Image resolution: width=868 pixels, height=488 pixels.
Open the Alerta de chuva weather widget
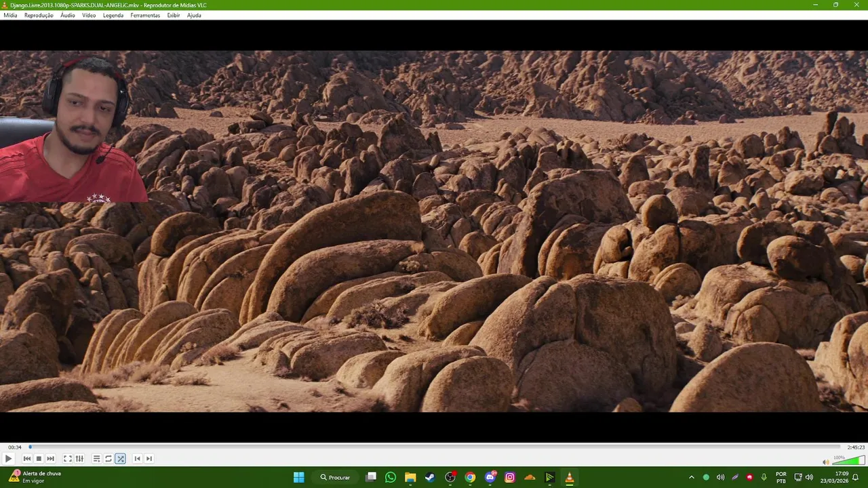point(35,477)
